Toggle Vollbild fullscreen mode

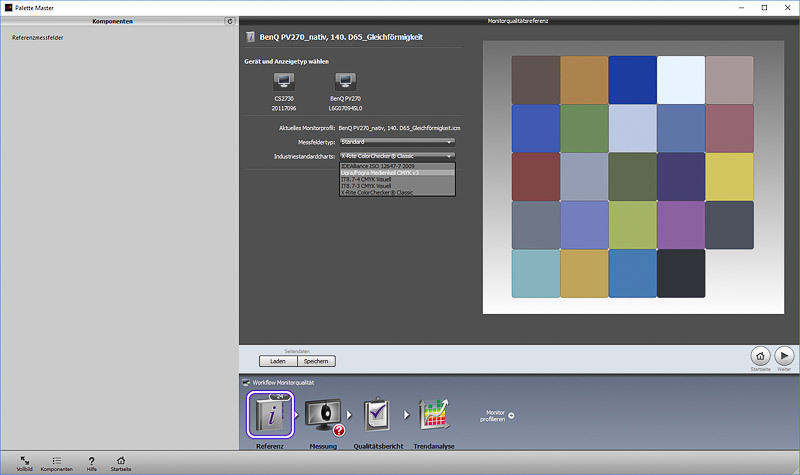click(24, 460)
